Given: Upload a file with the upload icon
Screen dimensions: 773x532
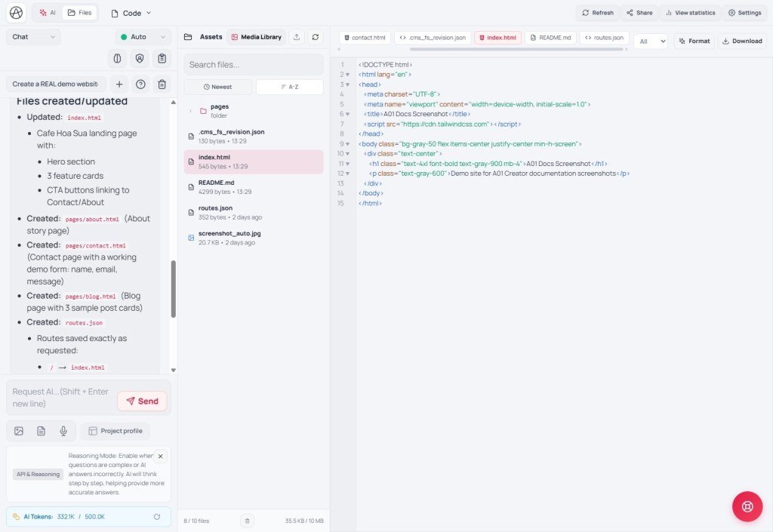Looking at the screenshot, I should click(296, 37).
